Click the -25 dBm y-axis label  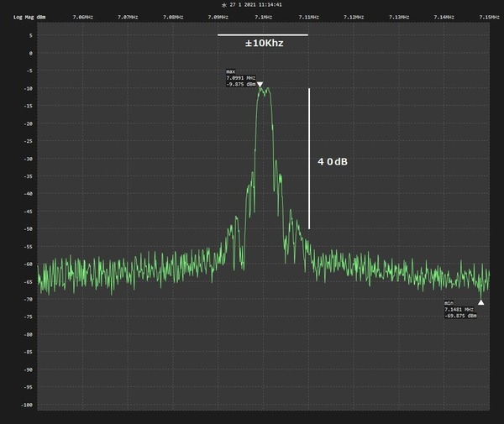(x=29, y=141)
